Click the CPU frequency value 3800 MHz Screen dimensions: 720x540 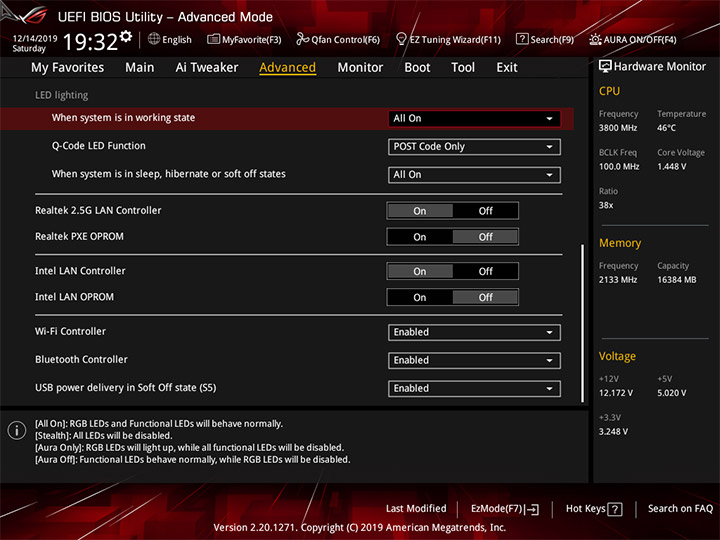(x=618, y=128)
